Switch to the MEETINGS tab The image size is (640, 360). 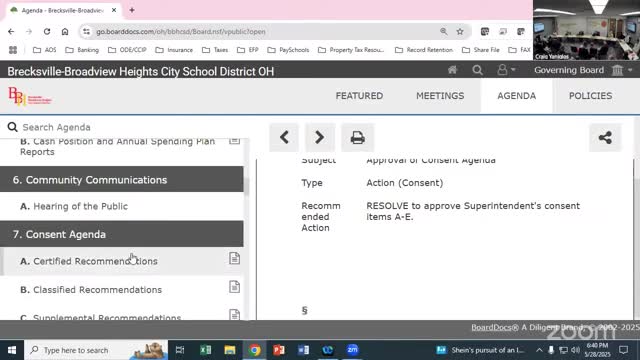[440, 96]
